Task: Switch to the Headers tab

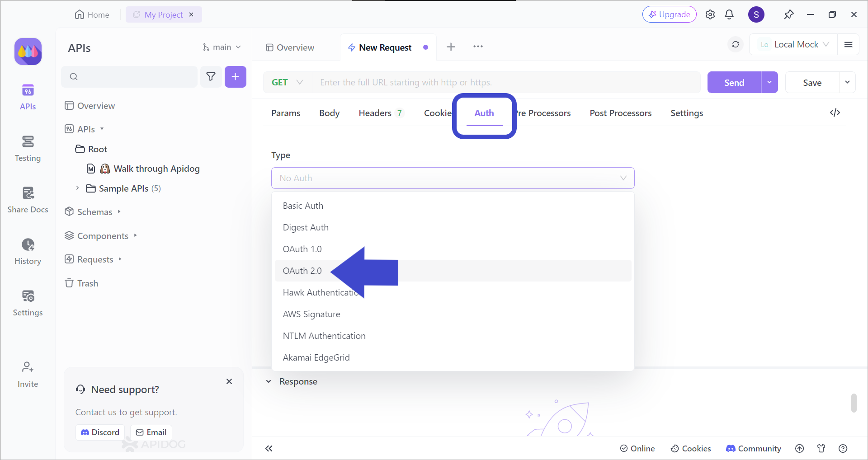Action: tap(375, 113)
